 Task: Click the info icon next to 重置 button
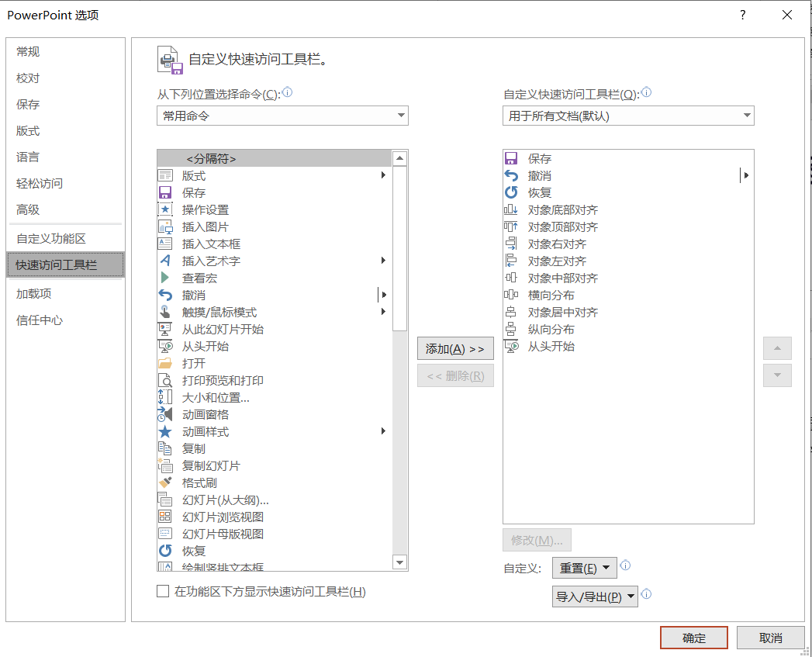626,565
